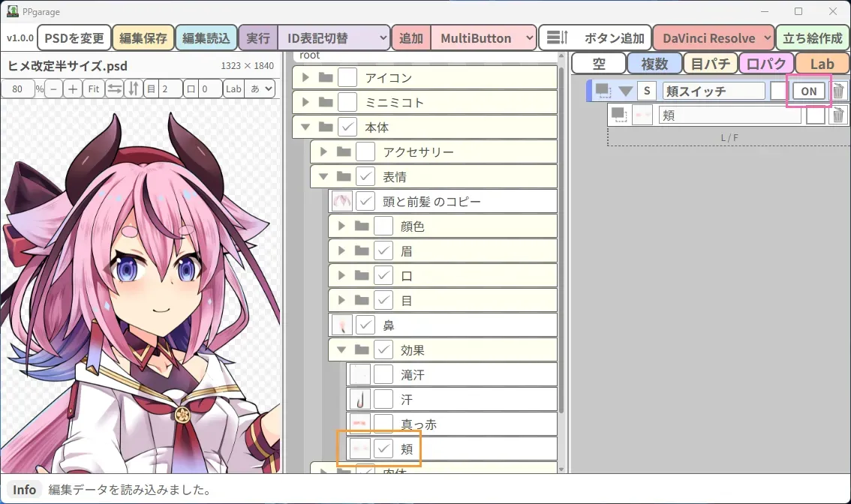Zoom out with the minus button
Image resolution: width=851 pixels, height=504 pixels.
point(53,89)
